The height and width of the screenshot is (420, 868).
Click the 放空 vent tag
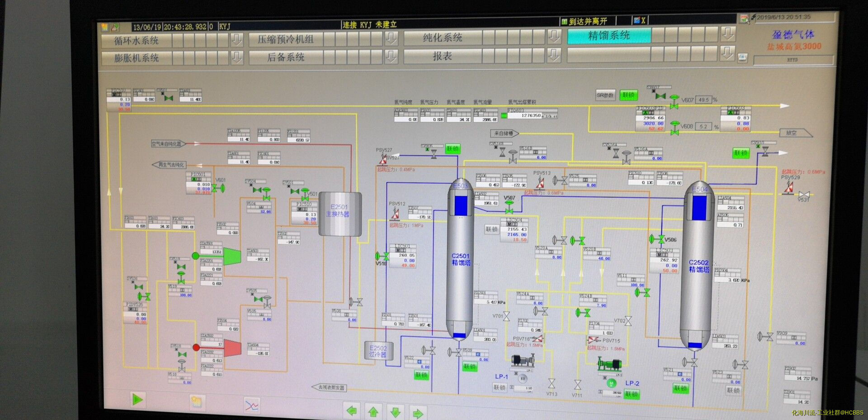pos(796,133)
